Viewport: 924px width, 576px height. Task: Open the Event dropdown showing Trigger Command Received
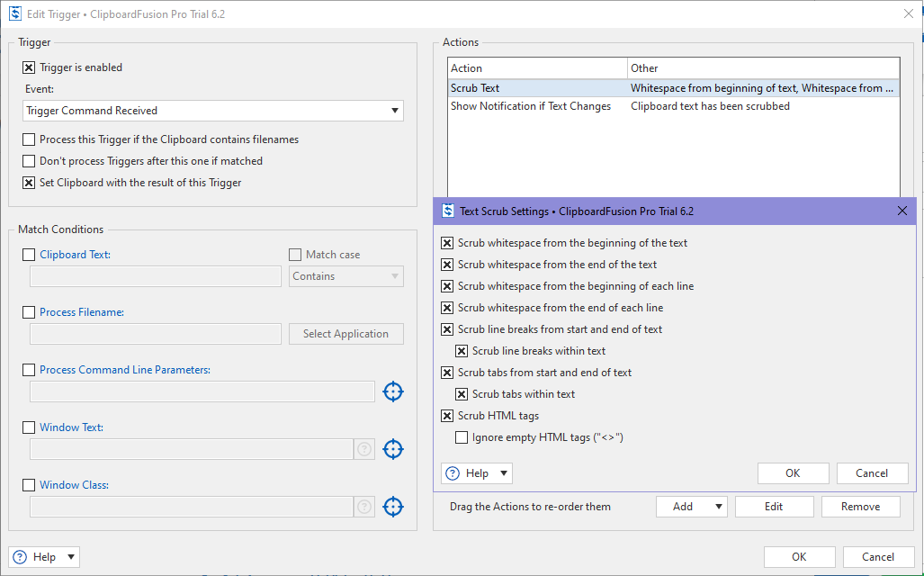(x=213, y=111)
